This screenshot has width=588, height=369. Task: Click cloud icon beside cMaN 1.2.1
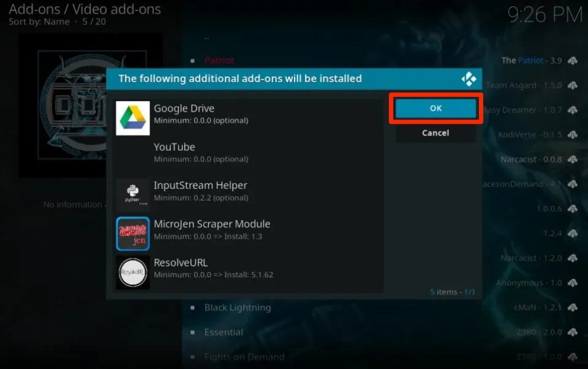(x=573, y=308)
